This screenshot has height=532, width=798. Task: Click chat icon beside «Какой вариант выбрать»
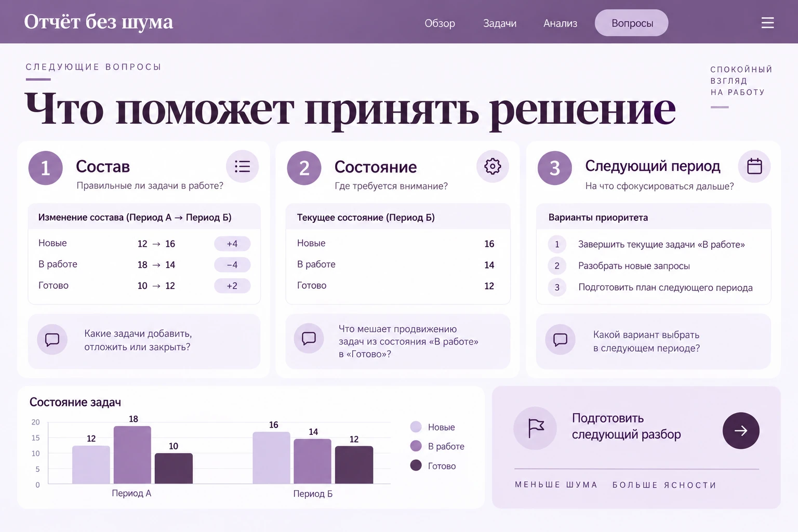pos(561,340)
